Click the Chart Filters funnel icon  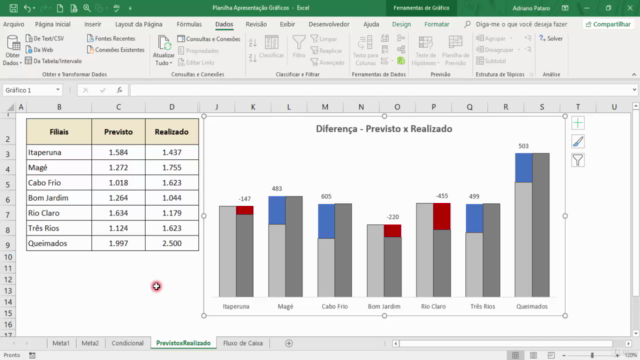pos(578,160)
